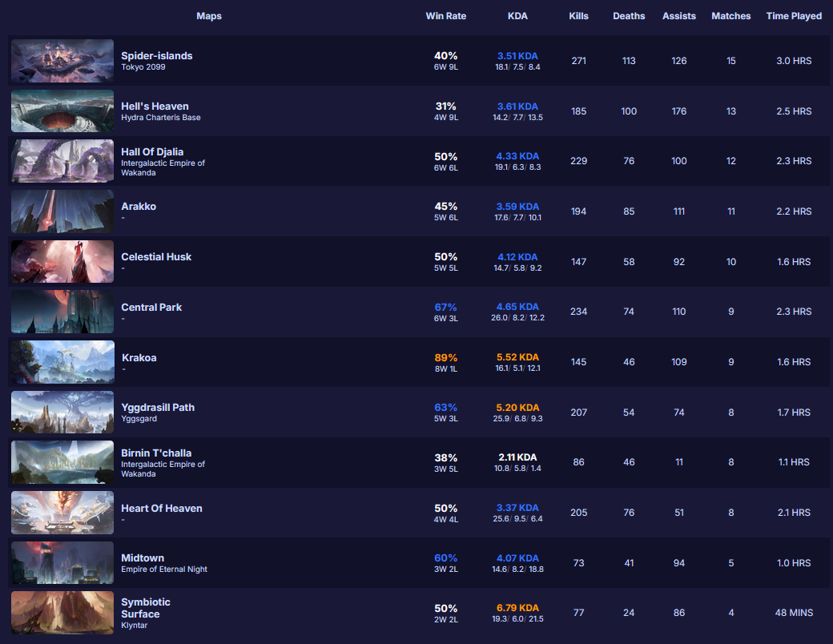
Task: Click Spider-islands' 271 kills value
Action: click(578, 61)
